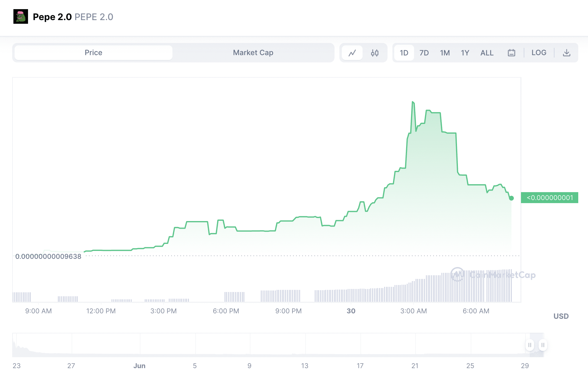Select the 1D time range
Viewport: 588px width, 380px height.
coord(404,53)
